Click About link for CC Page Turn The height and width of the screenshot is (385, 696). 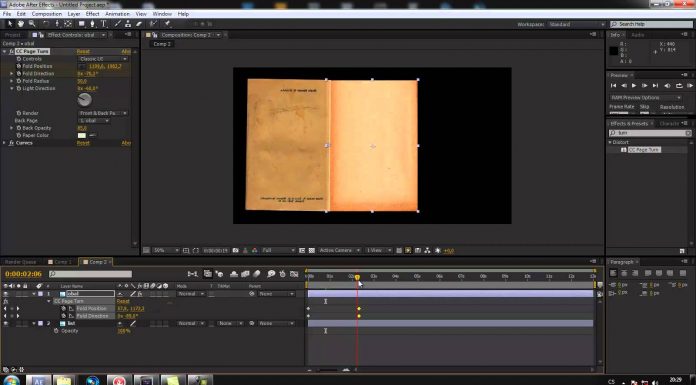tap(126, 52)
